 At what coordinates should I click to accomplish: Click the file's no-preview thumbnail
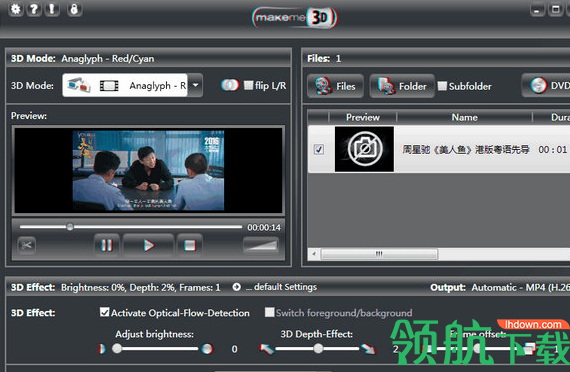pyautogui.click(x=364, y=149)
